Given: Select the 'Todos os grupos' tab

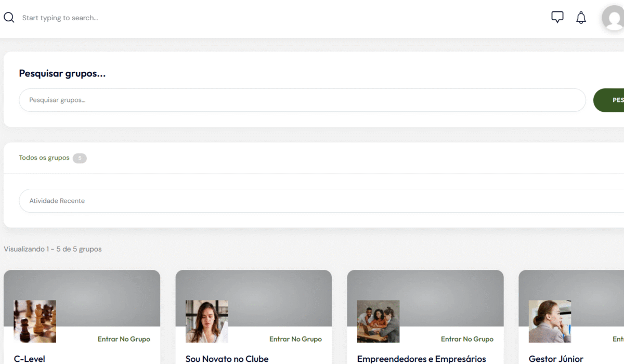Looking at the screenshot, I should 44,158.
